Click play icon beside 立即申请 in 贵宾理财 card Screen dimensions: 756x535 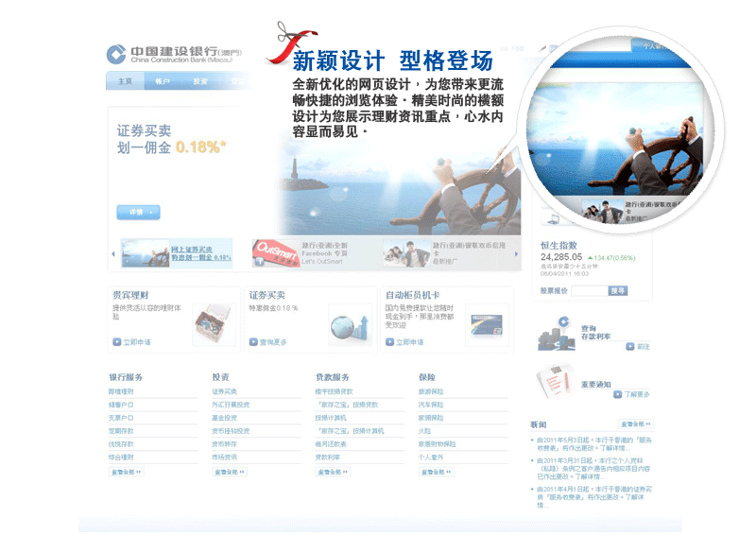[116, 342]
